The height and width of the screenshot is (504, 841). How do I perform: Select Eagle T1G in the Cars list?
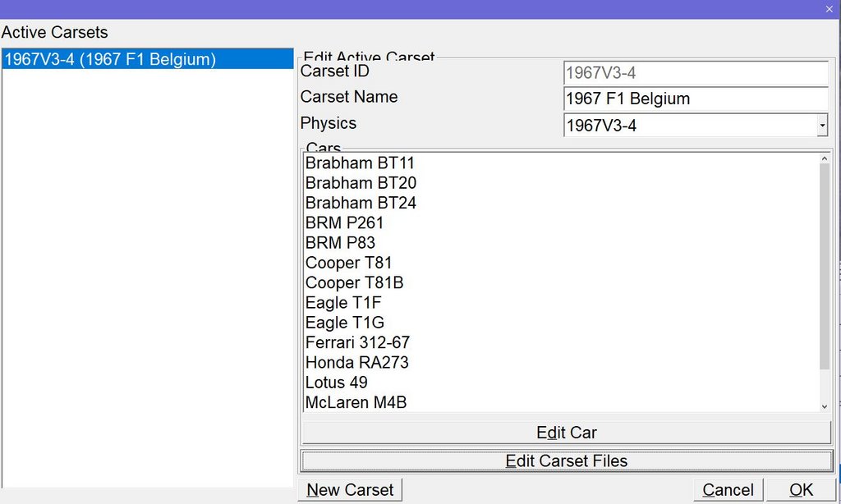point(561,323)
